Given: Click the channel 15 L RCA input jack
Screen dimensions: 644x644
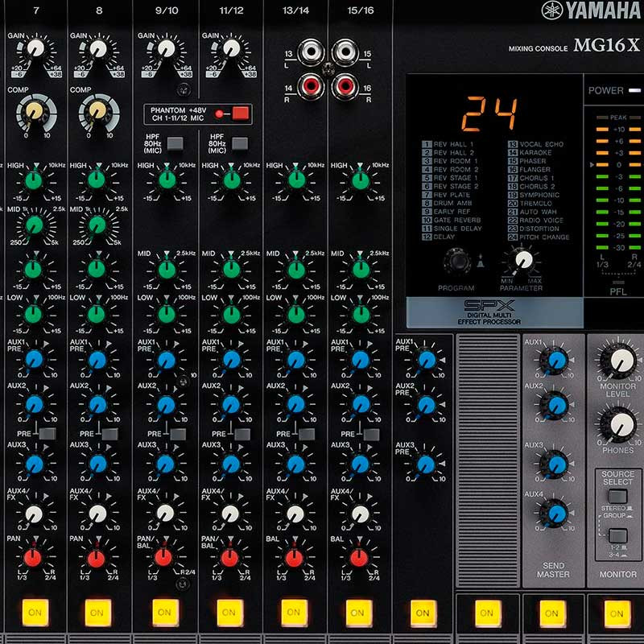Looking at the screenshot, I should [x=345, y=52].
